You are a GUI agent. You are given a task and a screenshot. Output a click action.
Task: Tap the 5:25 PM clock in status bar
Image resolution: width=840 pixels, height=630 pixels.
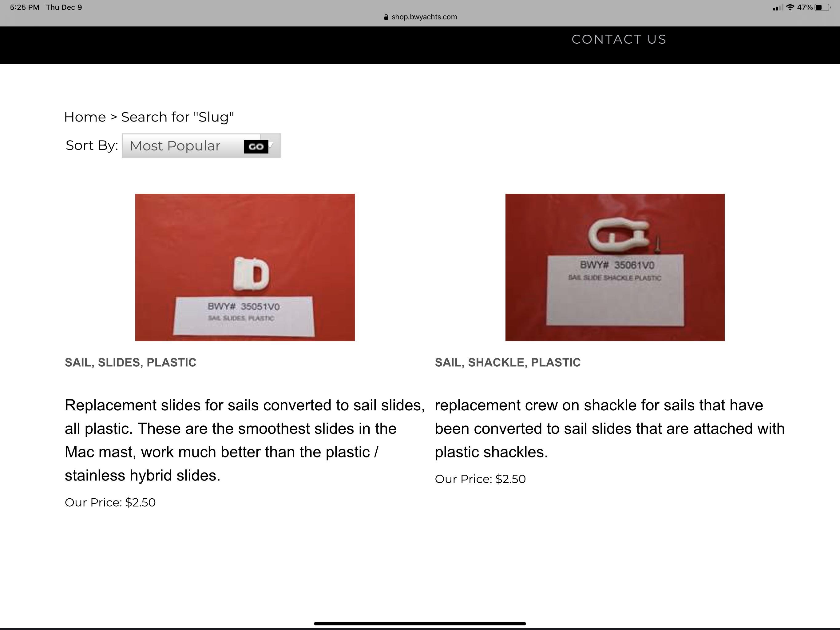pos(24,8)
